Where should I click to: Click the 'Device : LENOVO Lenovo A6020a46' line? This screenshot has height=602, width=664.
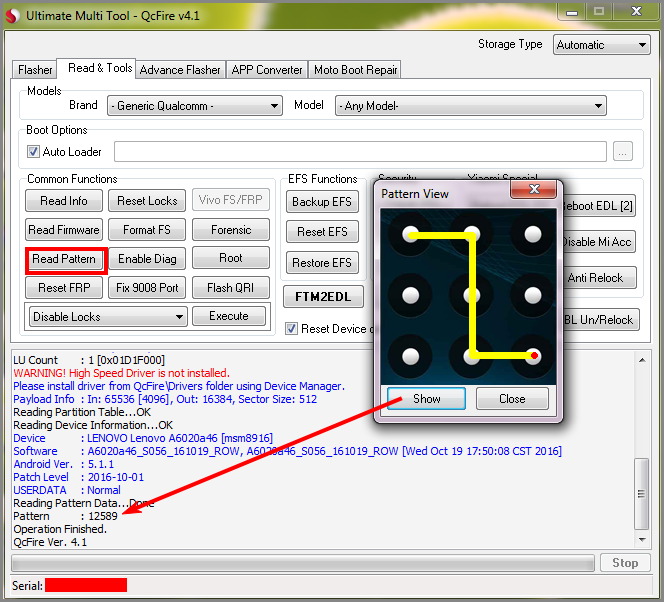click(143, 438)
